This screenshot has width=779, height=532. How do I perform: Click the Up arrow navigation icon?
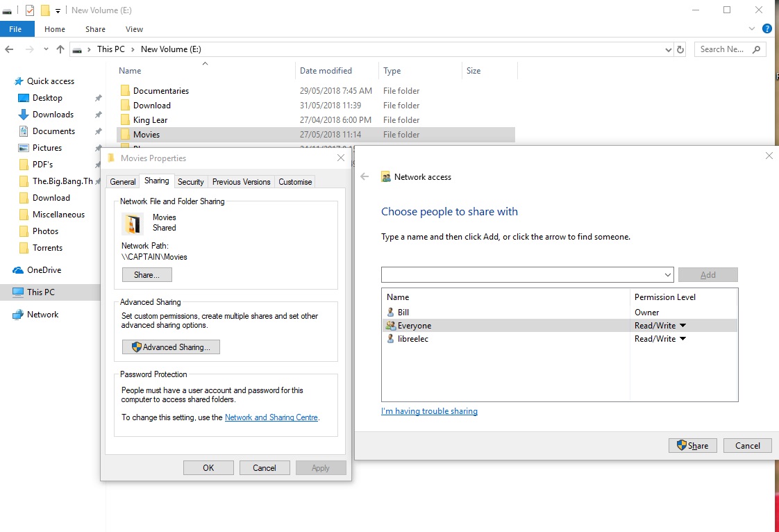point(60,49)
